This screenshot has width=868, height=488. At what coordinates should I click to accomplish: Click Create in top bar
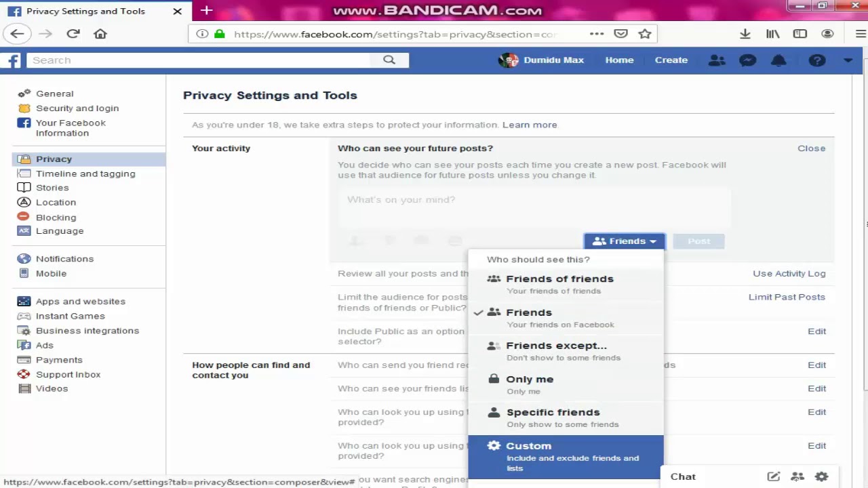click(x=671, y=60)
